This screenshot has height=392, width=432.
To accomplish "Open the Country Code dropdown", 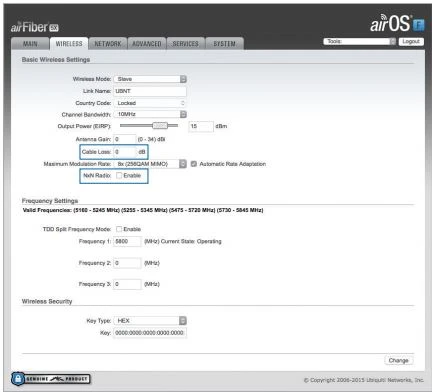I will [x=150, y=103].
